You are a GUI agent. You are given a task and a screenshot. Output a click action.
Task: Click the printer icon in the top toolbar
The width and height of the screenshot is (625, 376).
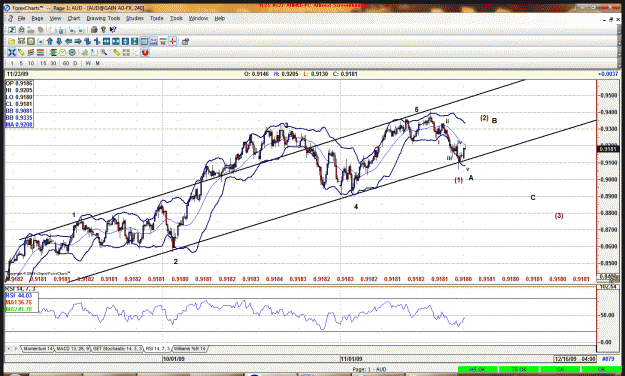tap(94, 30)
